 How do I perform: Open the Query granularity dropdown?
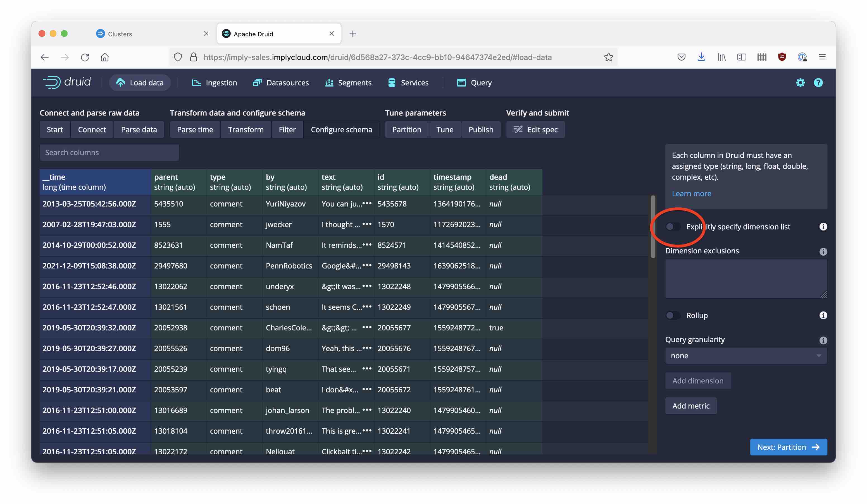[x=745, y=356]
